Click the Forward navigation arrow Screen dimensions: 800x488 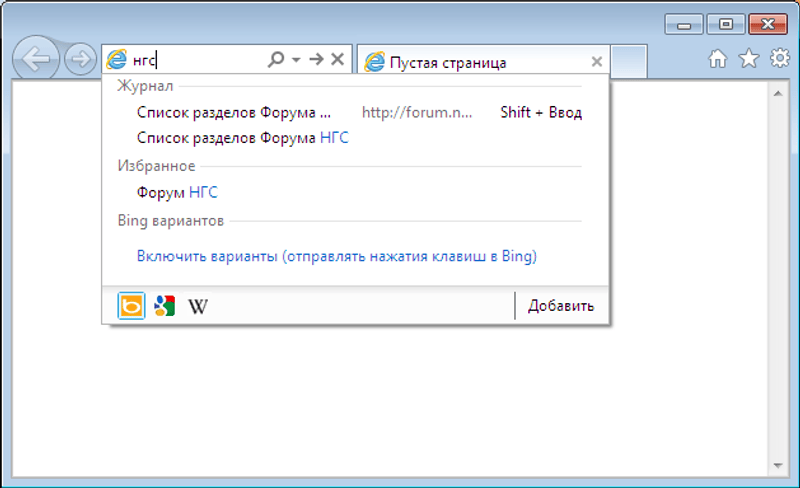[79, 60]
